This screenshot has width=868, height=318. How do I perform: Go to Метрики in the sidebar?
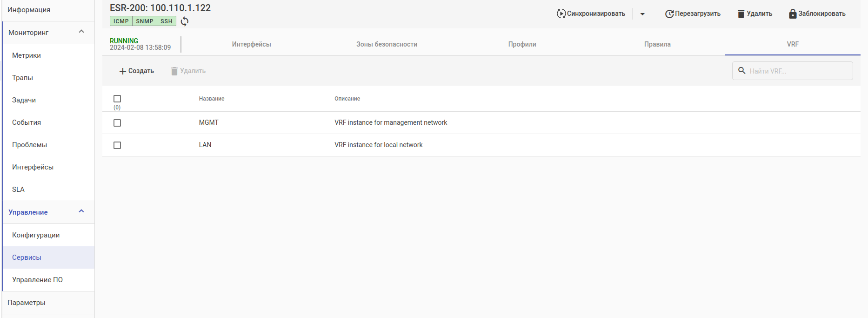(27, 55)
